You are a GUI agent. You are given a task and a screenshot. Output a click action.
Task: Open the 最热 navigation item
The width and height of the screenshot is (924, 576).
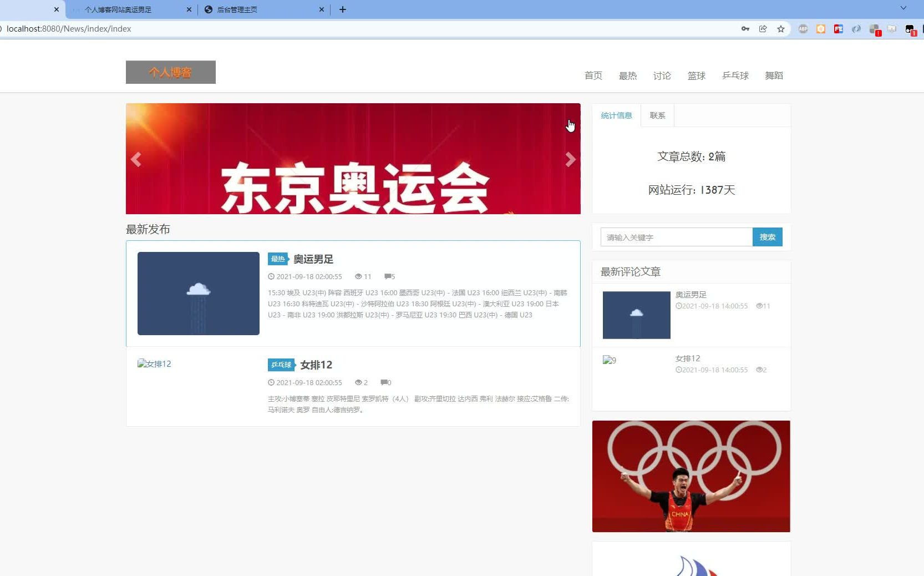tap(627, 75)
